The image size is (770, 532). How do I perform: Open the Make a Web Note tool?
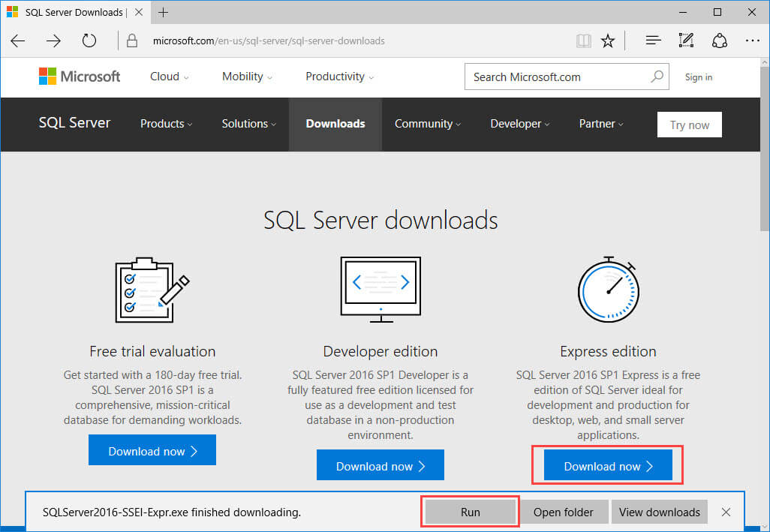point(685,41)
